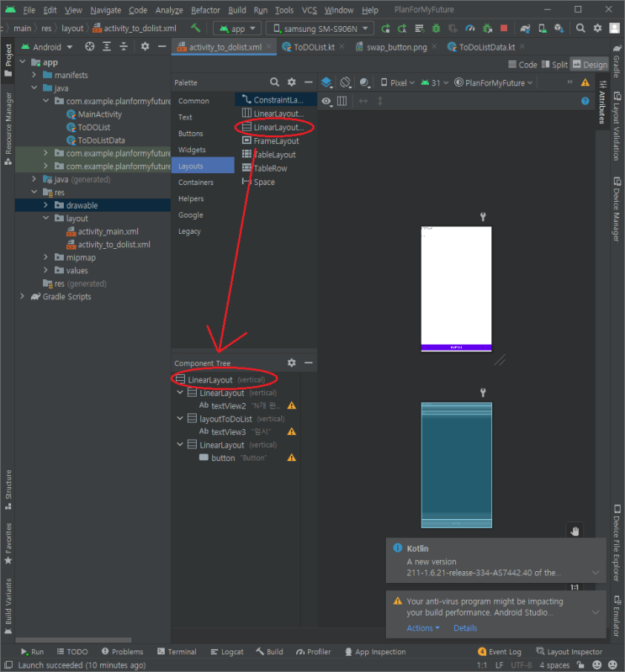Open the VCS menu
625x672 pixels.
click(309, 10)
